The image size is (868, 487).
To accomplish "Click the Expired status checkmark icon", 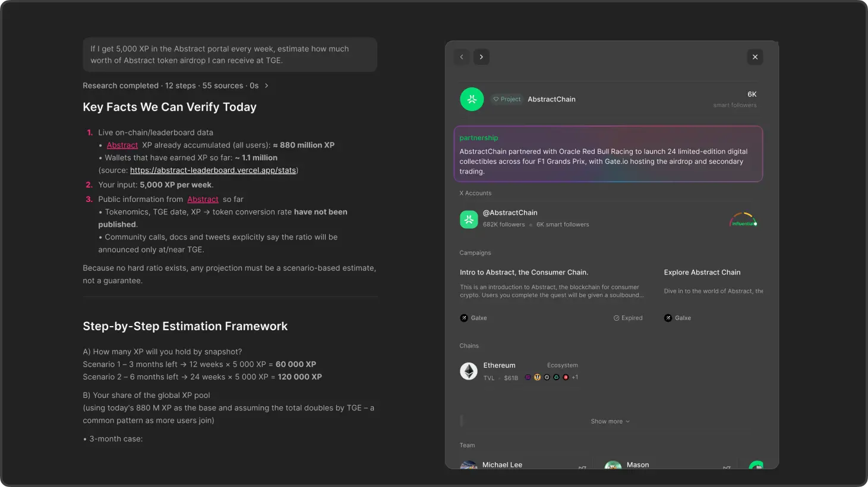I will 616,318.
